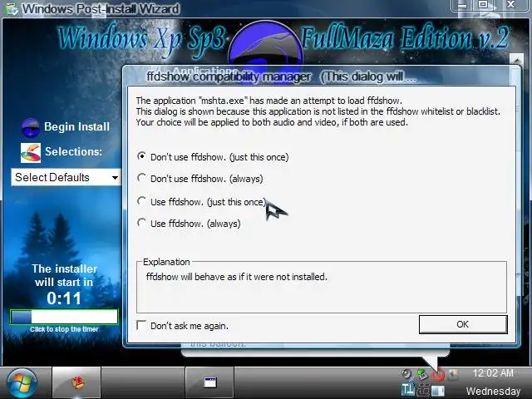Click the user account tray icon
Image resolution: width=532 pixels, height=399 pixels.
point(453,374)
